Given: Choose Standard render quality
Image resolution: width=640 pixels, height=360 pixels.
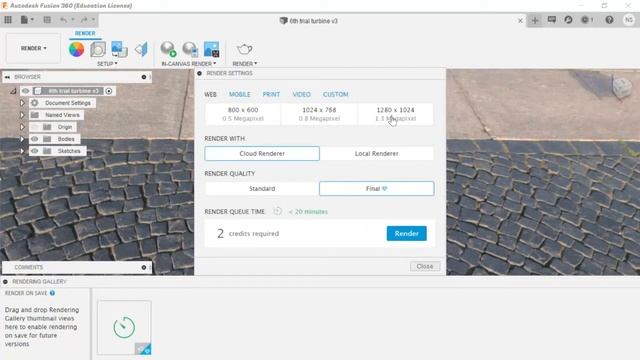Looking at the screenshot, I should [262, 189].
